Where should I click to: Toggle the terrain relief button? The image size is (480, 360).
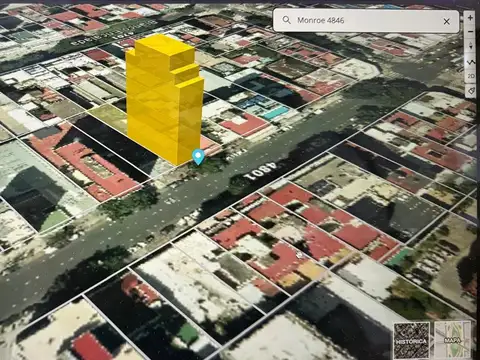471,62
